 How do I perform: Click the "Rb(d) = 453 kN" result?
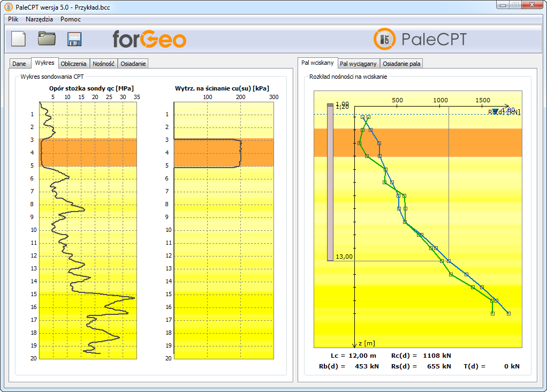[349, 366]
